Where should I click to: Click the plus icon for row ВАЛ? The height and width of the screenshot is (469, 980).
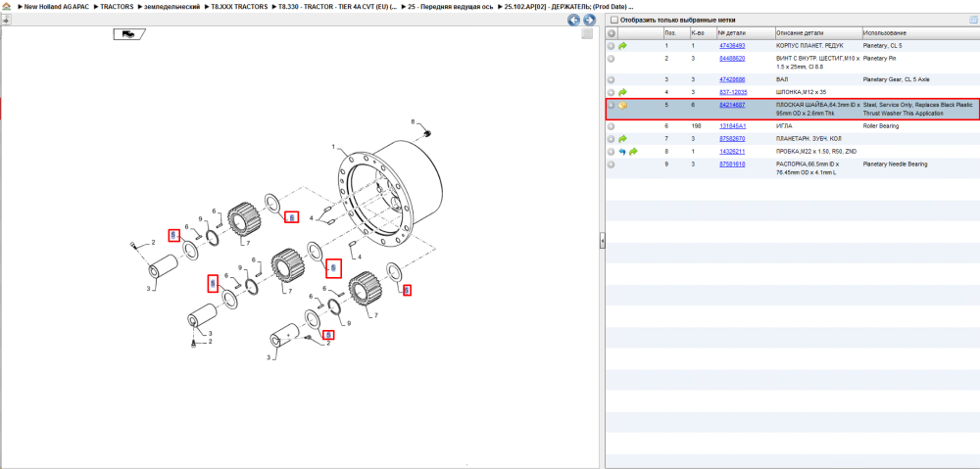(612, 80)
